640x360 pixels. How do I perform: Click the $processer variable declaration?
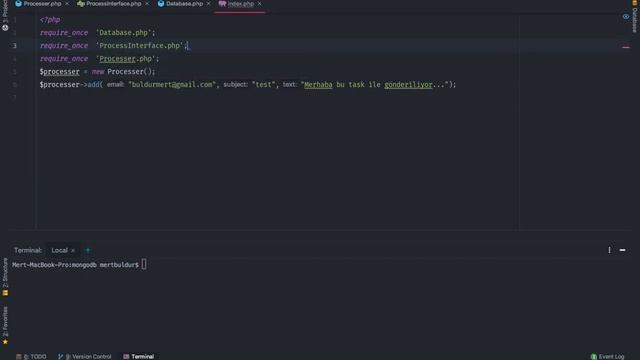pyautogui.click(x=60, y=72)
